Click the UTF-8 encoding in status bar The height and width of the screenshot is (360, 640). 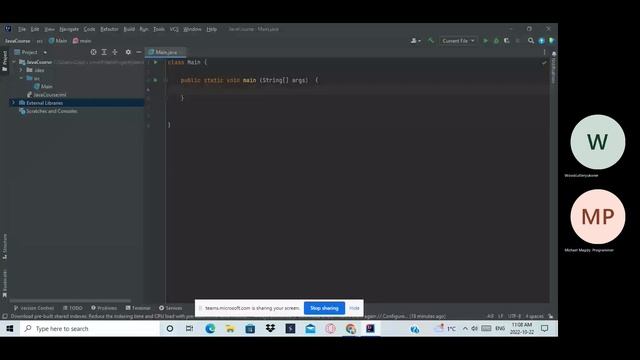coord(514,316)
